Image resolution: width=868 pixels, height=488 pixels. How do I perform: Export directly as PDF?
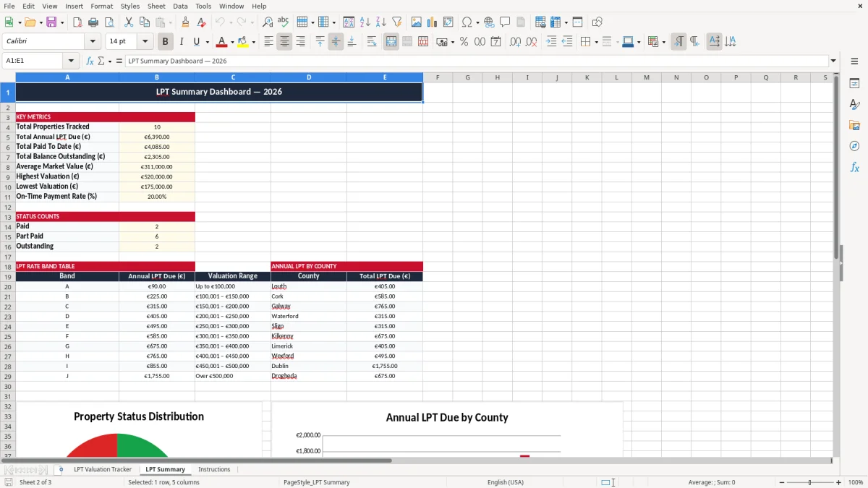(77, 22)
